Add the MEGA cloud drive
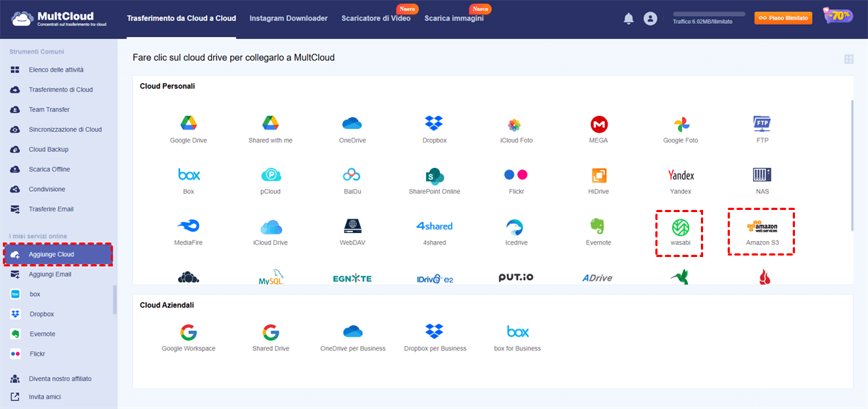 598,130
